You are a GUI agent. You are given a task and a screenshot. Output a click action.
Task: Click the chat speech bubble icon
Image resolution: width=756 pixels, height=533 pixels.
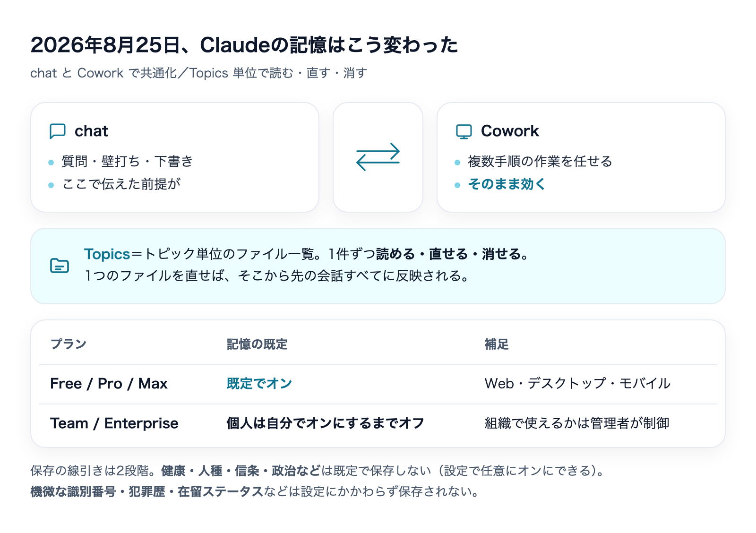[58, 131]
